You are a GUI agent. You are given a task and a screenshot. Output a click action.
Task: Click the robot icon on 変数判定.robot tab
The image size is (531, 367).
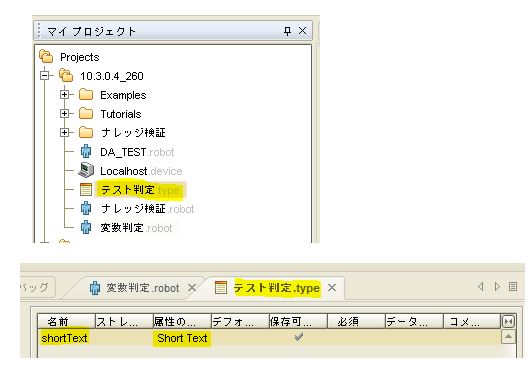(95, 288)
